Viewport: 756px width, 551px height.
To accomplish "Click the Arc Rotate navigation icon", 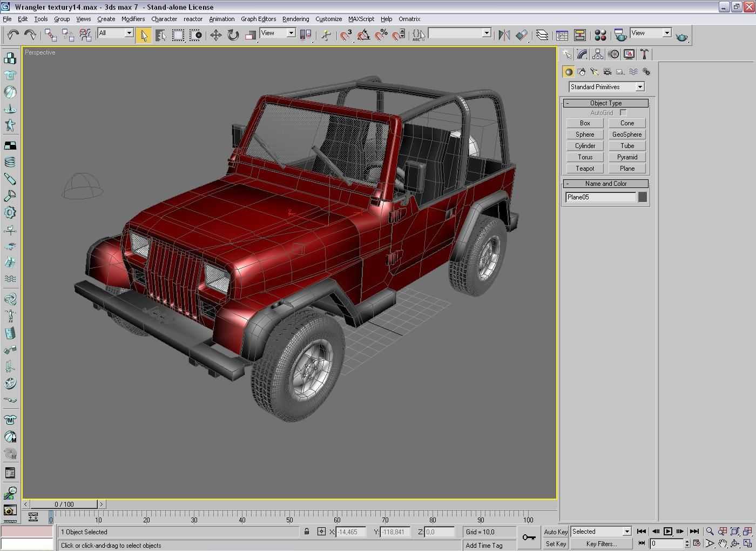I will pos(735,543).
